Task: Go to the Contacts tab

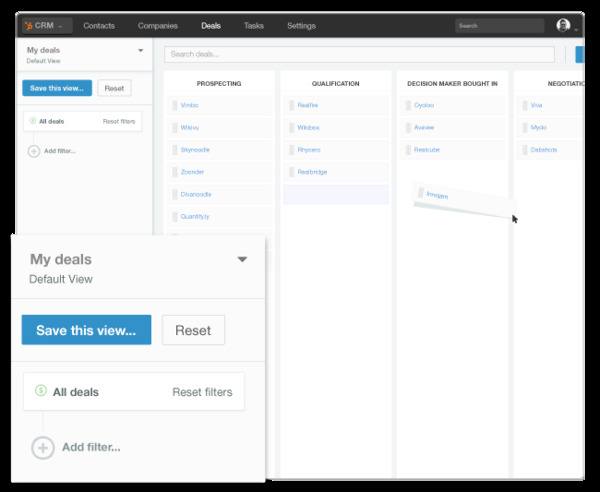Action: coord(99,26)
